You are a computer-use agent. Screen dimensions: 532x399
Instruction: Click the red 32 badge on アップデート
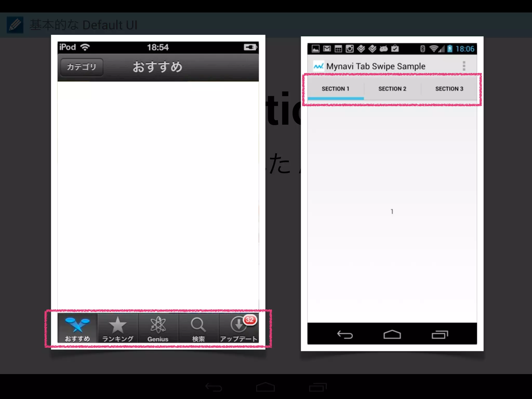250,320
